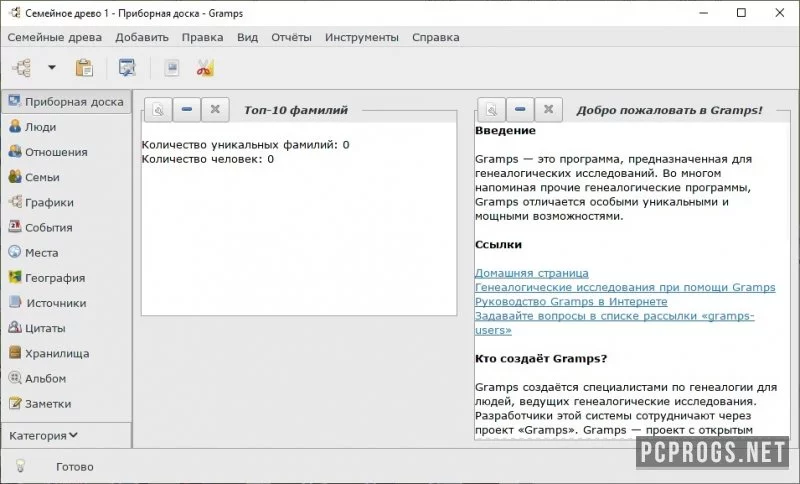Open Руководство Gramps в Интернете link
Screen dimensions: 800x484
tap(571, 302)
